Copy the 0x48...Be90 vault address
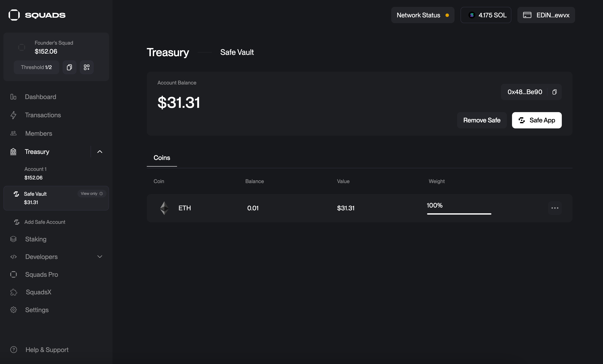The height and width of the screenshot is (364, 603). click(555, 92)
